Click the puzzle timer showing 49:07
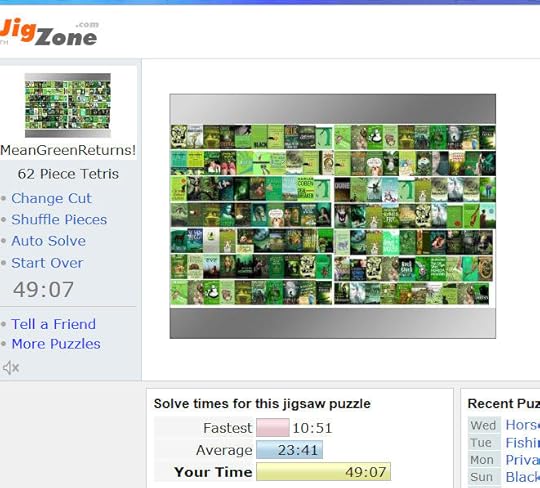This screenshot has width=540, height=488. pos(43,290)
